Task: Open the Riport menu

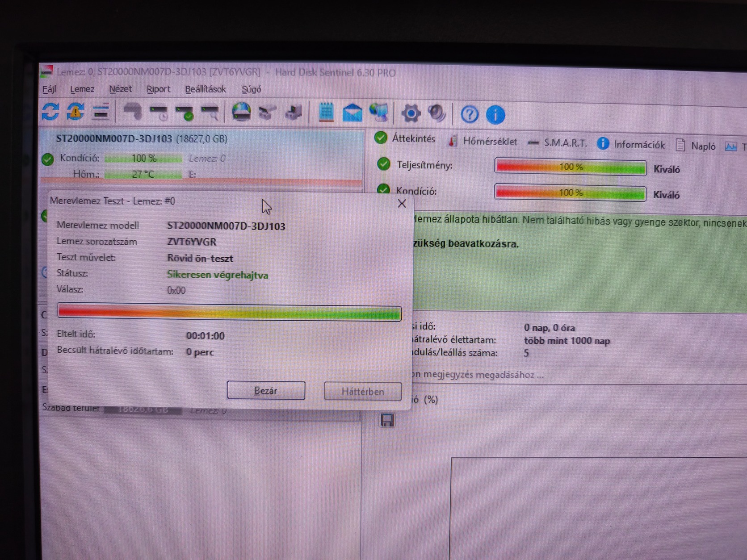Action: pyautogui.click(x=159, y=89)
